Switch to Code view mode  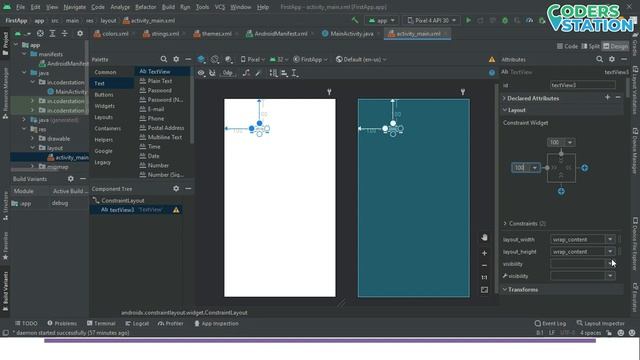tap(567, 46)
